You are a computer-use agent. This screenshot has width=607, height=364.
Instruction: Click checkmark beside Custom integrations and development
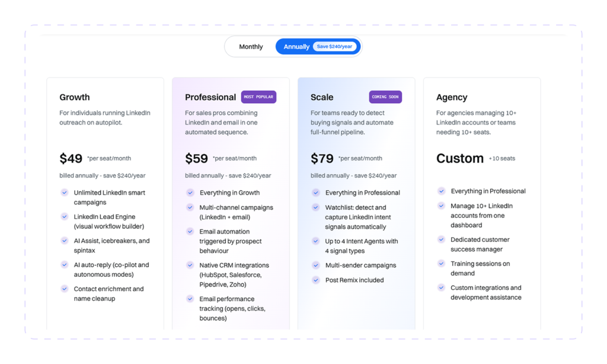point(441,288)
